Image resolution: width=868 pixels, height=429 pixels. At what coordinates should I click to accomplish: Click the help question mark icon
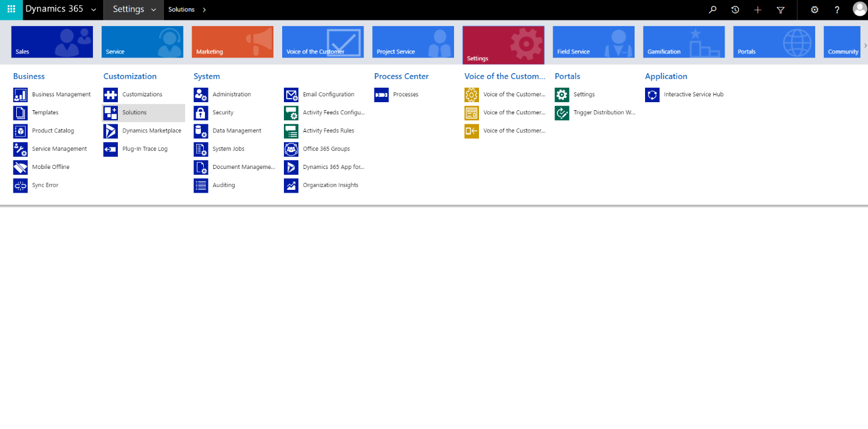click(837, 10)
